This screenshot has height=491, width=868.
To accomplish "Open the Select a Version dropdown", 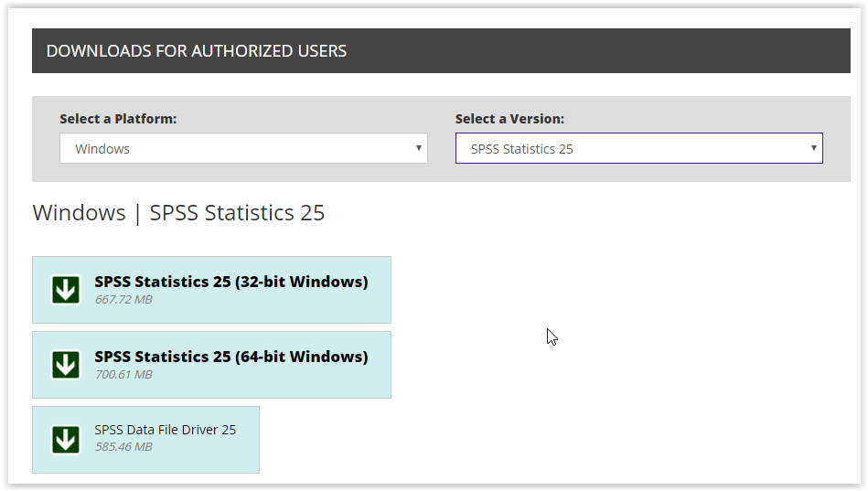I will [x=638, y=148].
